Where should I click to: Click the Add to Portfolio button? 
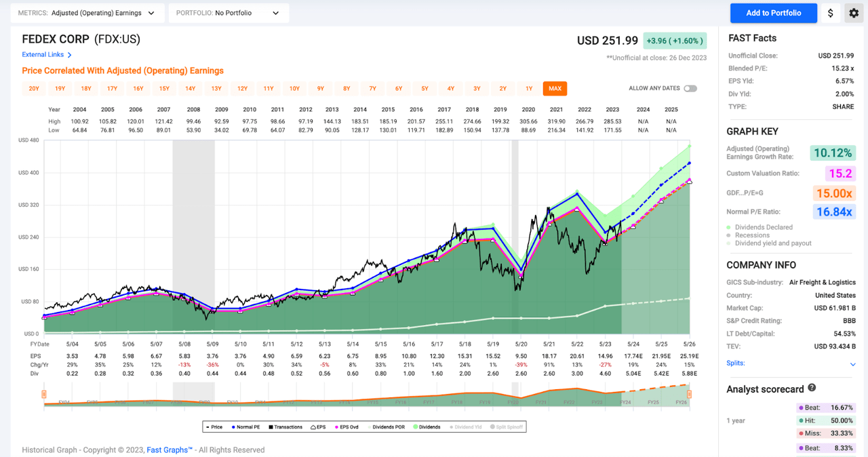click(773, 13)
